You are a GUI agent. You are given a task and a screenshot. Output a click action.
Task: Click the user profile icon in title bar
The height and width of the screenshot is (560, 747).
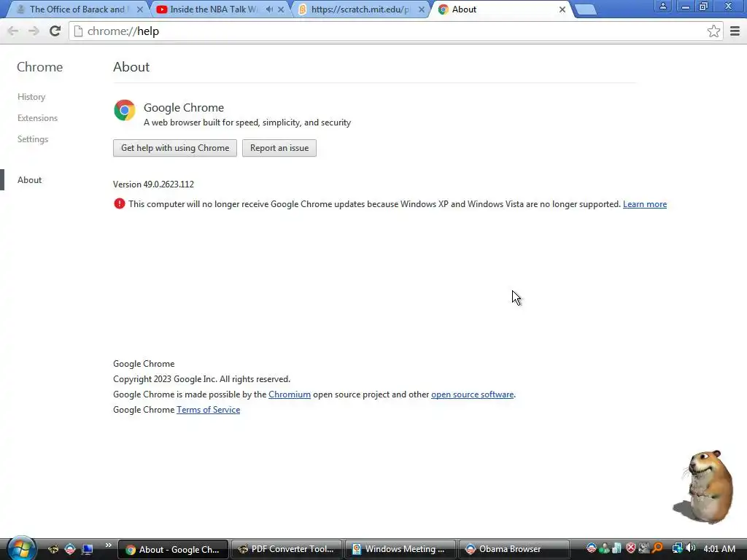662,6
